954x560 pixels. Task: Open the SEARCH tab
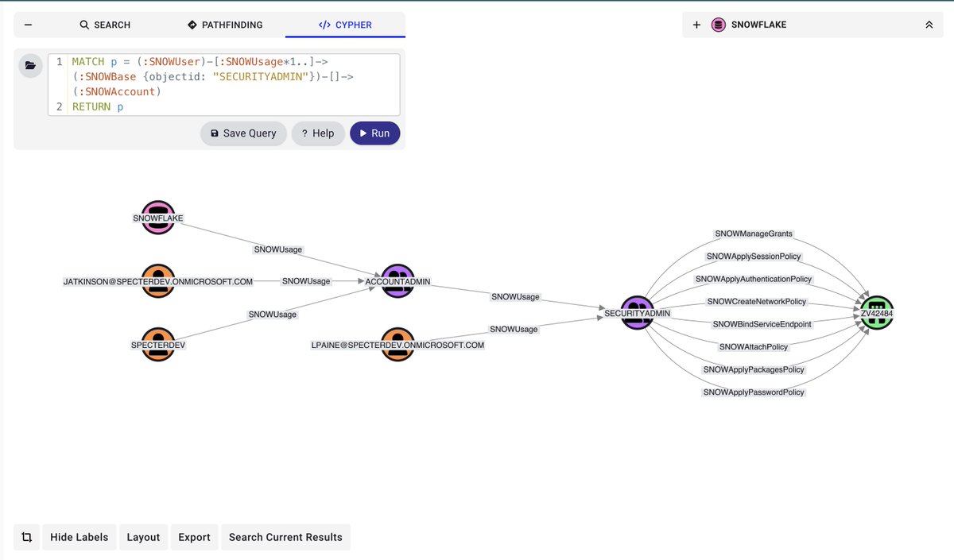tap(104, 25)
